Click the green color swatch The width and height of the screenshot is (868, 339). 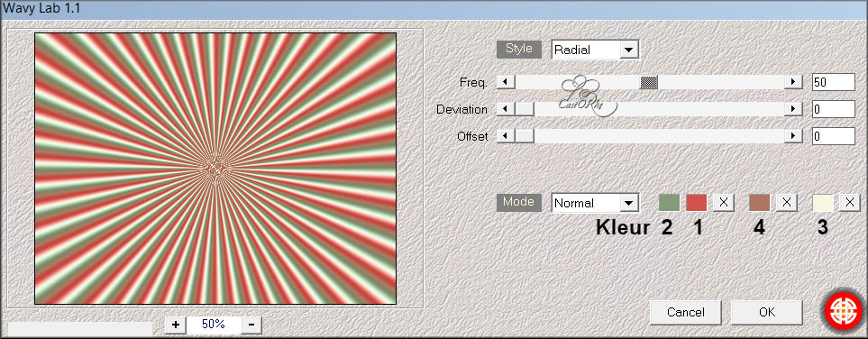click(669, 203)
